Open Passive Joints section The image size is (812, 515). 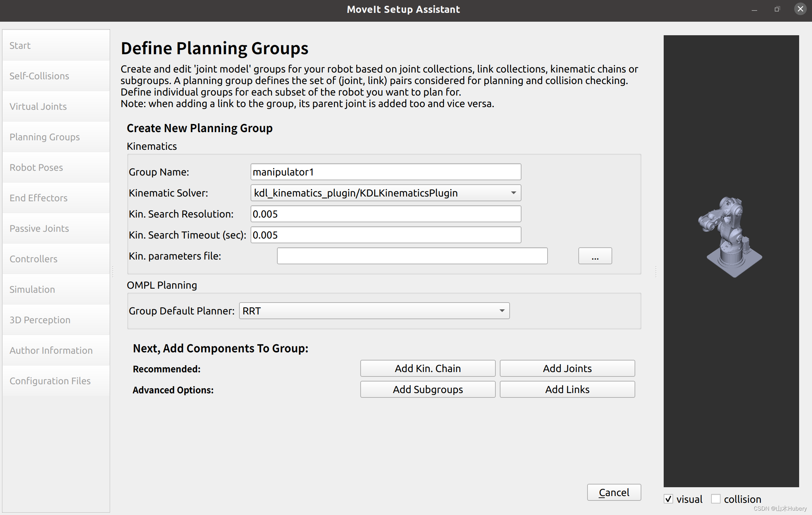coord(56,228)
